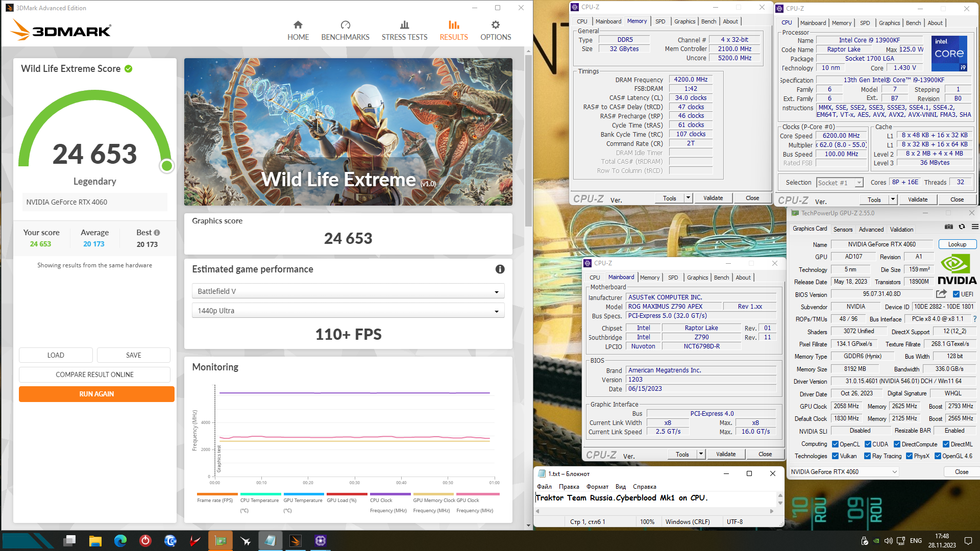
Task: Click BIOS Version share/export icon in GPU-Z
Action: pos(941,294)
